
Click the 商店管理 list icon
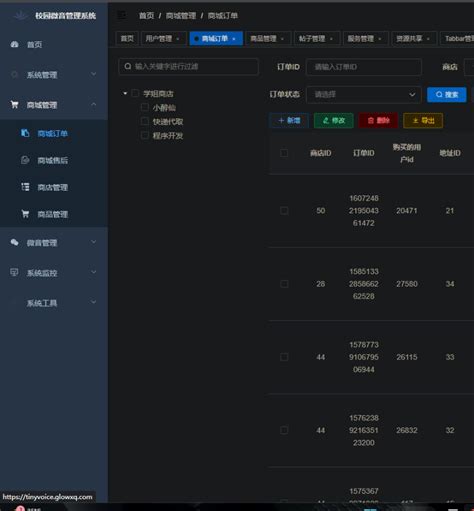click(25, 187)
